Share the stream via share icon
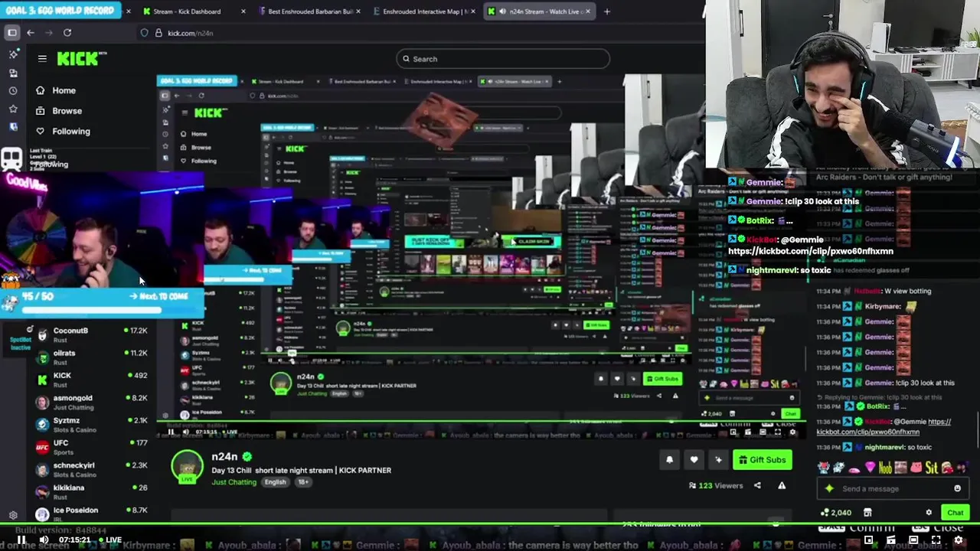This screenshot has width=980, height=551. 757,485
